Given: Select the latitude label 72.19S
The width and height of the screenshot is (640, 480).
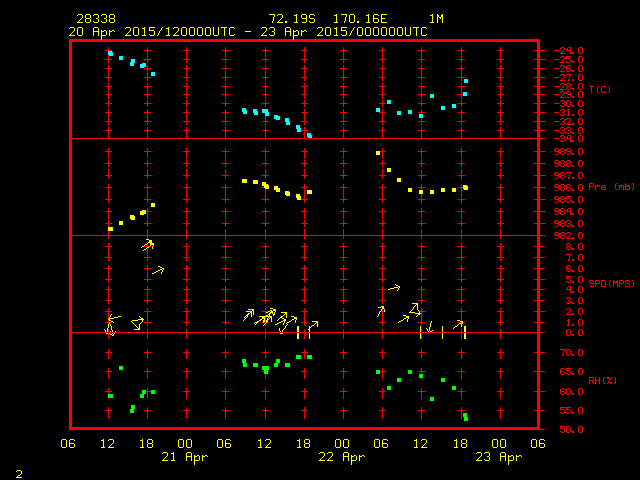Looking at the screenshot, I should [292, 19].
